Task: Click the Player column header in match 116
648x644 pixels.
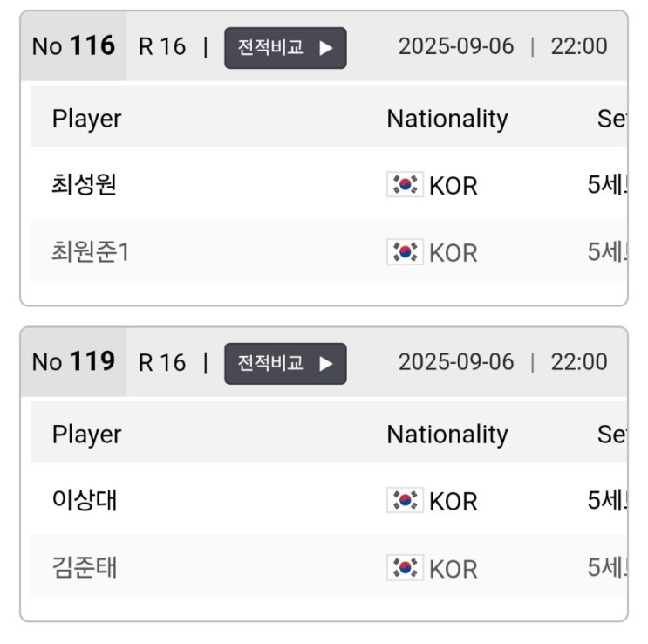Action: pyautogui.click(x=87, y=120)
